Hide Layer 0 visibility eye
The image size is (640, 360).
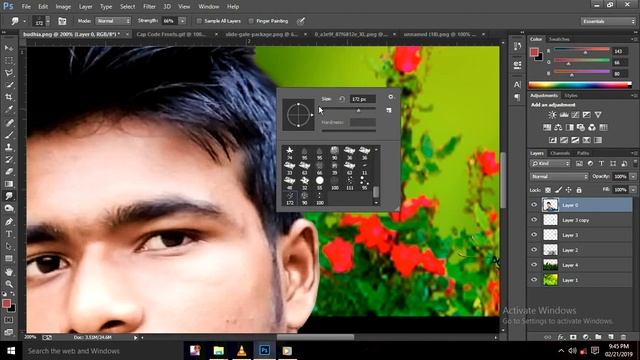point(534,205)
